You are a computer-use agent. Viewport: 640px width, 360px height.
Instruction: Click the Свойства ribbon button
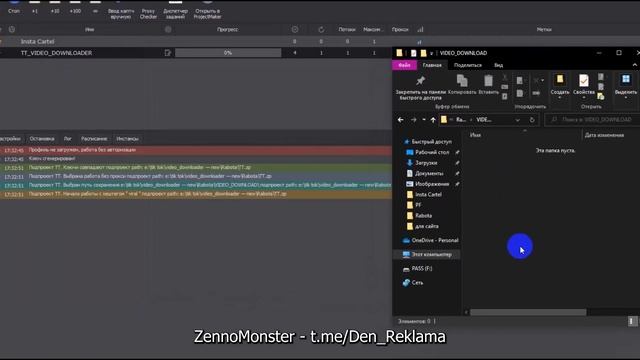[x=584, y=87]
